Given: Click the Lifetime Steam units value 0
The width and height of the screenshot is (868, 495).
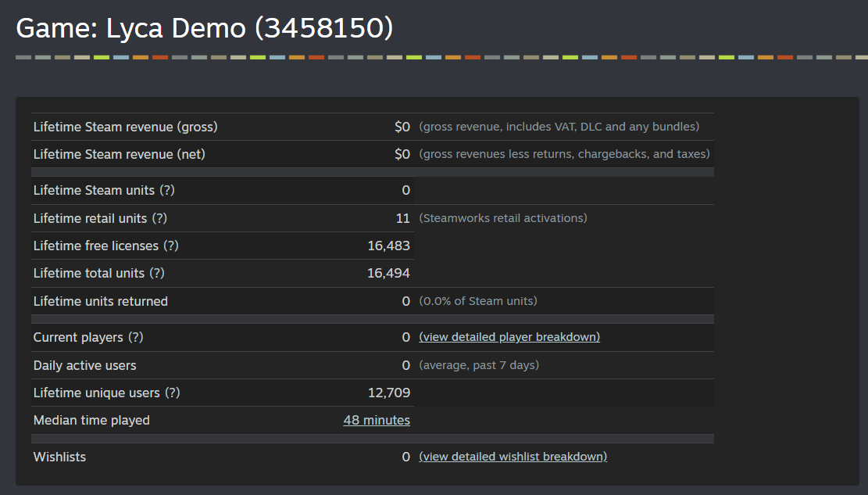Looking at the screenshot, I should tap(406, 190).
